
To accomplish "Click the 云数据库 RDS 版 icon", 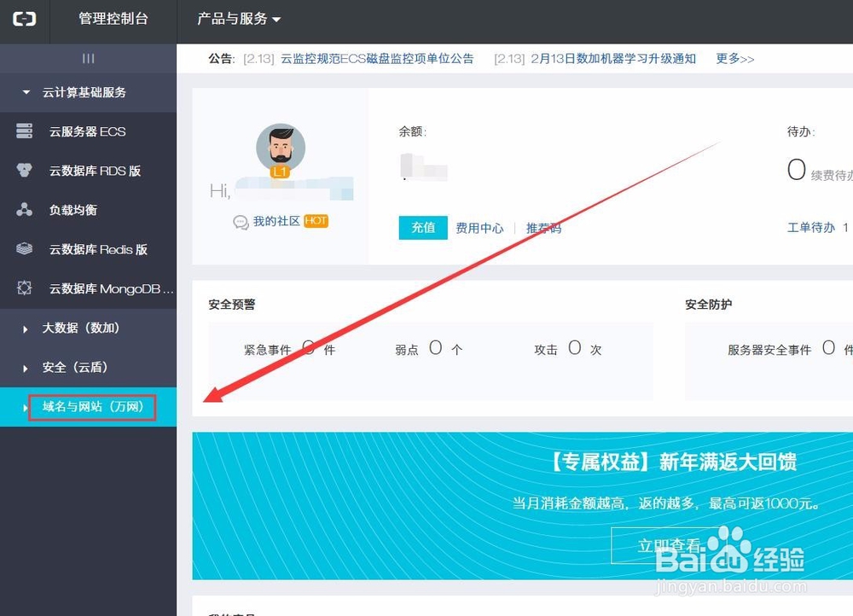I will (x=25, y=171).
